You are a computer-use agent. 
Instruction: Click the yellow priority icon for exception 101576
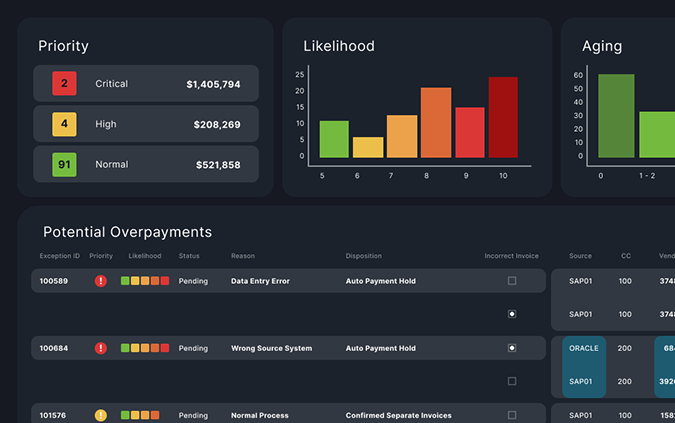[100, 415]
